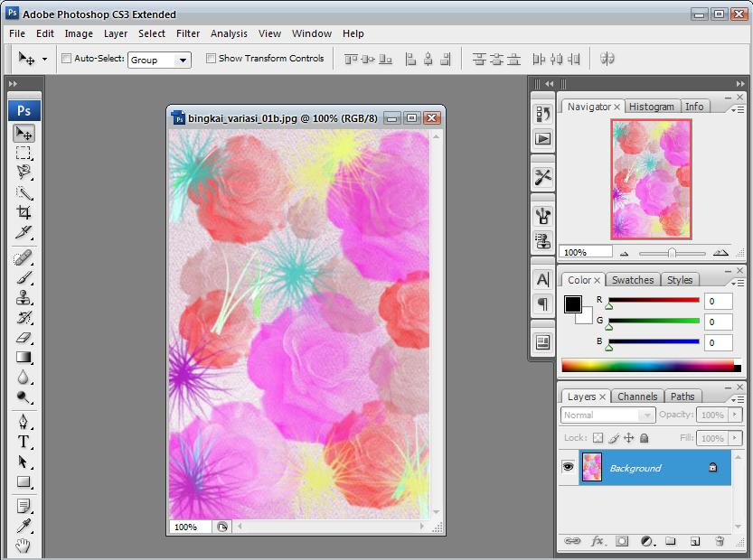The image size is (753, 560).
Task: Create a new layer
Action: click(695, 541)
